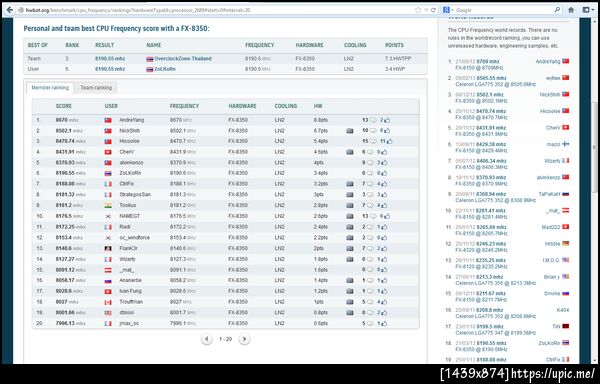Like aleinkenzo's score with the thumbs-up

(384, 163)
